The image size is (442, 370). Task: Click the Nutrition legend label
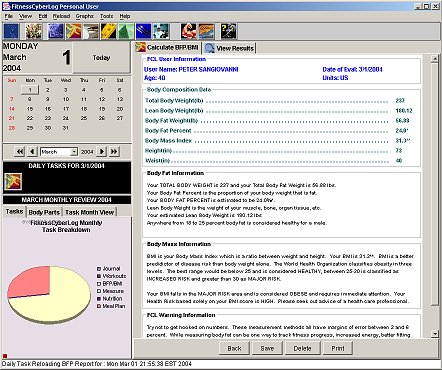[112, 299]
